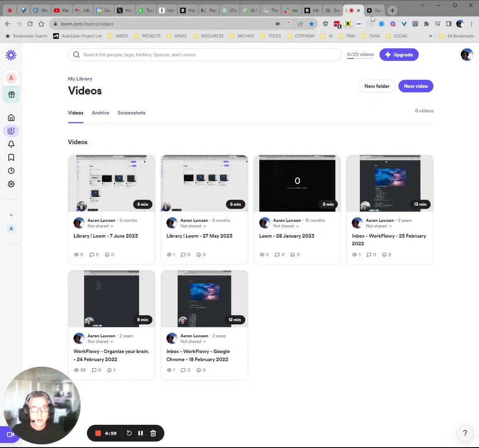This screenshot has width=479, height=448.
Task: Click the search box for people, tags, folders
Action: point(205,55)
